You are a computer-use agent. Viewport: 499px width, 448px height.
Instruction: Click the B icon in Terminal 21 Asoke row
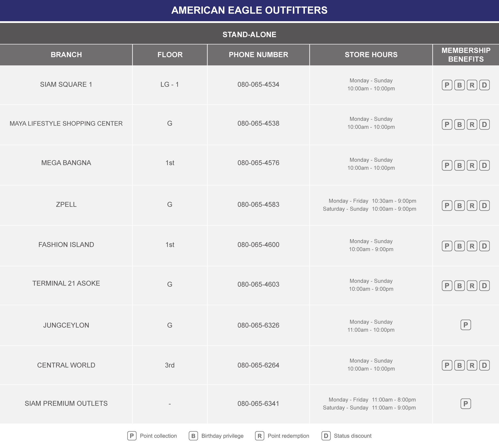click(459, 286)
